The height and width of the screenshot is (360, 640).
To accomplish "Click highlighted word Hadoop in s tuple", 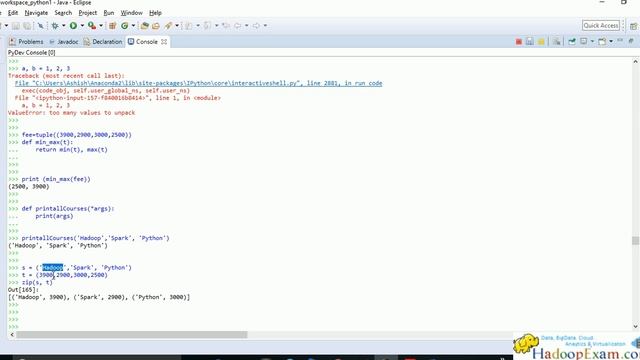I will point(53,268).
